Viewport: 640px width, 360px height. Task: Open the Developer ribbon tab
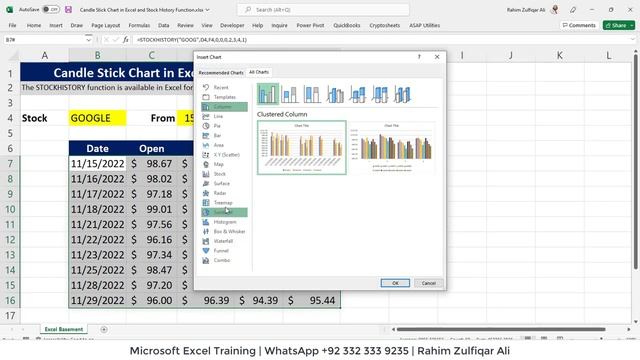[232, 25]
